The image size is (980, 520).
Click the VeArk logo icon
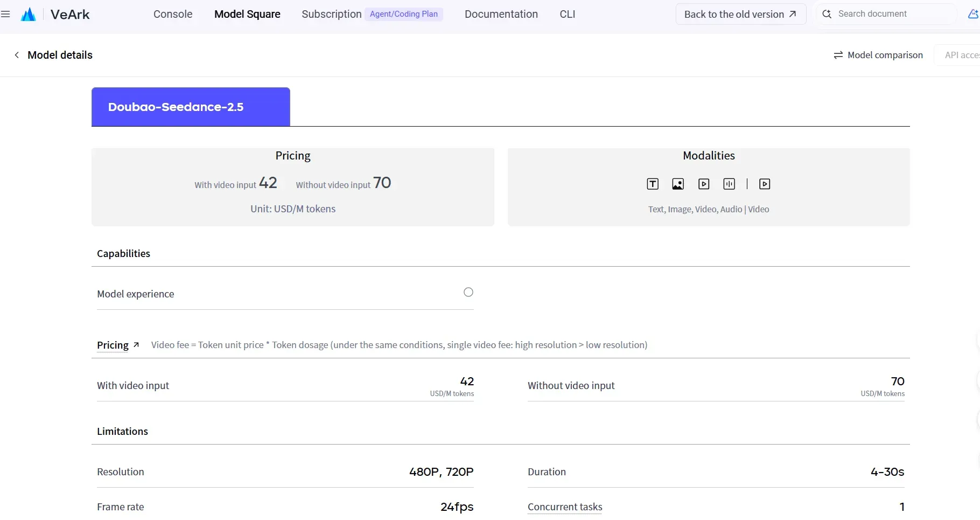tap(28, 14)
